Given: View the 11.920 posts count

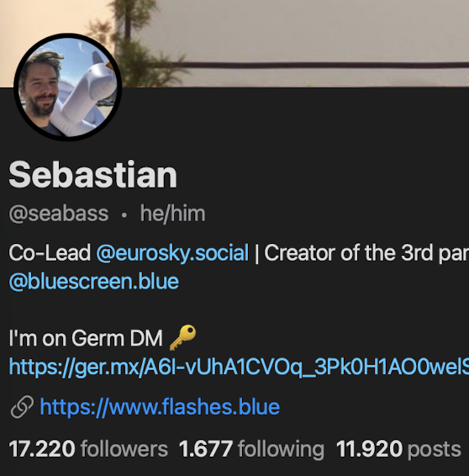Looking at the screenshot, I should (x=398, y=449).
